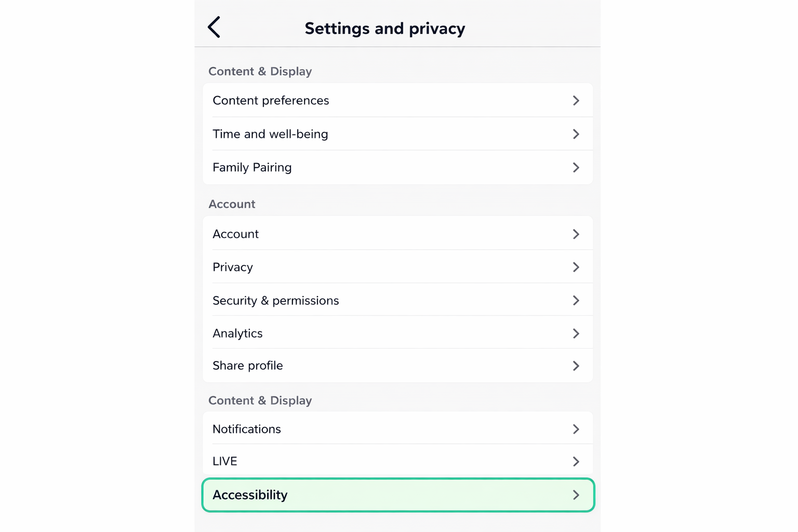Open Notifications settings
798x532 pixels.
coord(246,429)
